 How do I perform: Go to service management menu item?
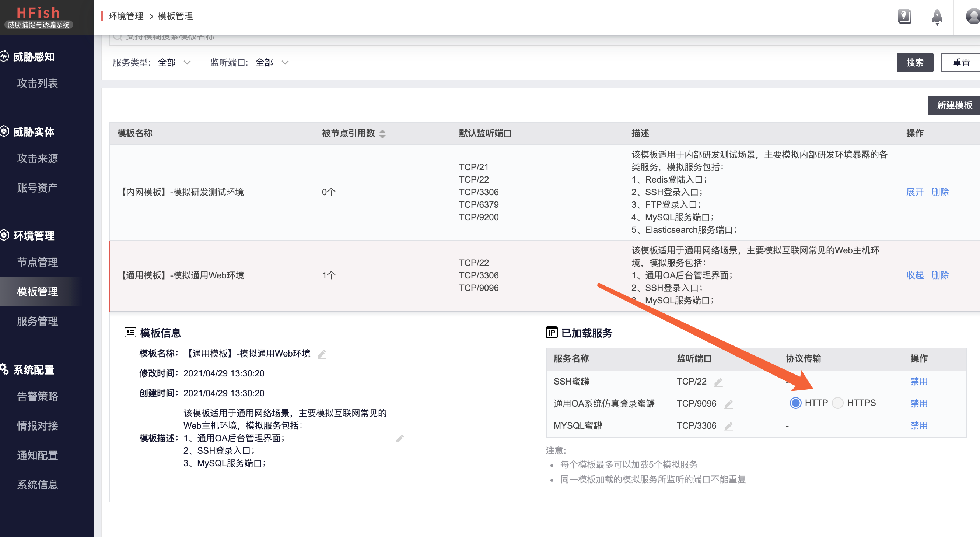(37, 321)
